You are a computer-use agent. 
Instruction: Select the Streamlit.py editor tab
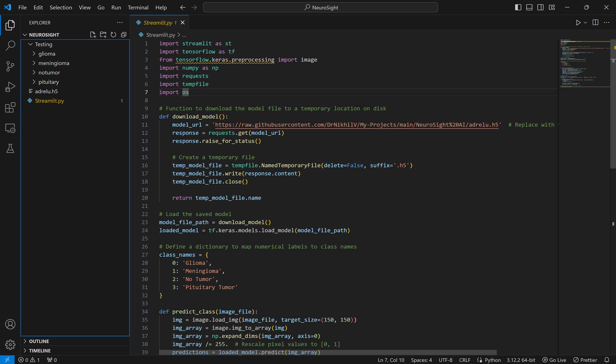coord(158,23)
